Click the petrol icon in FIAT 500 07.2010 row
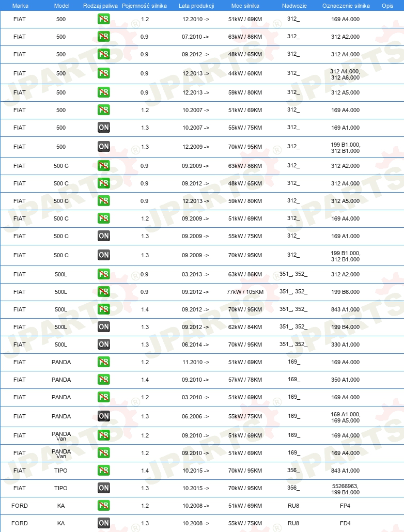 103,37
